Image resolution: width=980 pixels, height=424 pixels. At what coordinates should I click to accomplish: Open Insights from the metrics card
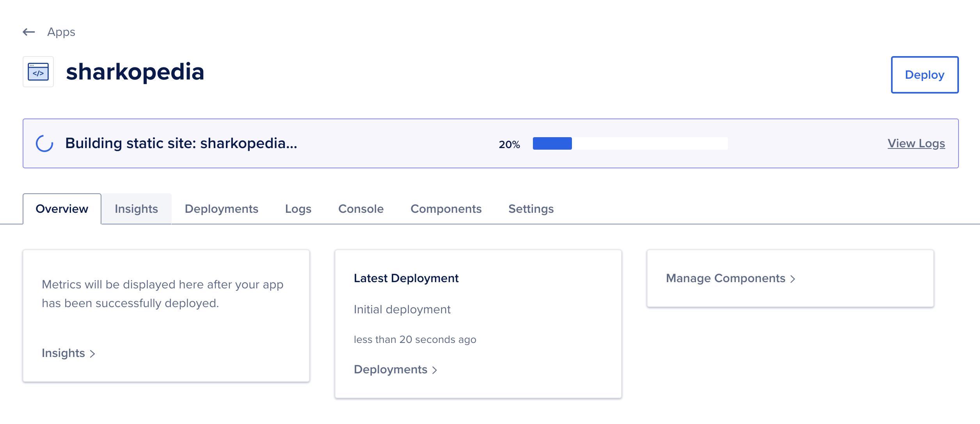pyautogui.click(x=63, y=353)
